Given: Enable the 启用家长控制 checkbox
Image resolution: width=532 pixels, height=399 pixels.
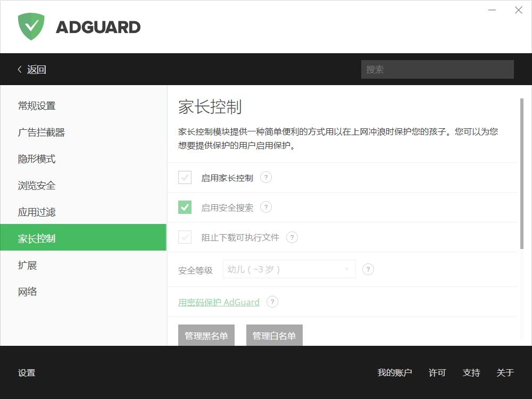Looking at the screenshot, I should point(185,178).
